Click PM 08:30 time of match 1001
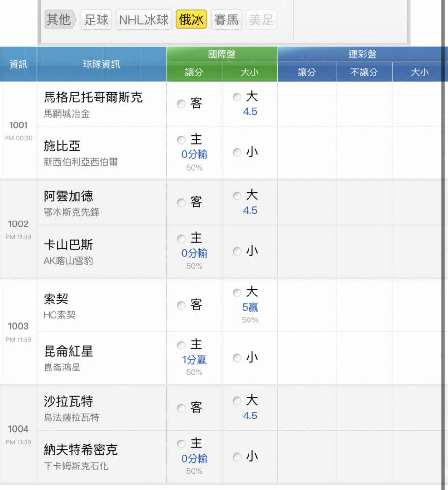Screen dimensions: 448x490 (19, 138)
